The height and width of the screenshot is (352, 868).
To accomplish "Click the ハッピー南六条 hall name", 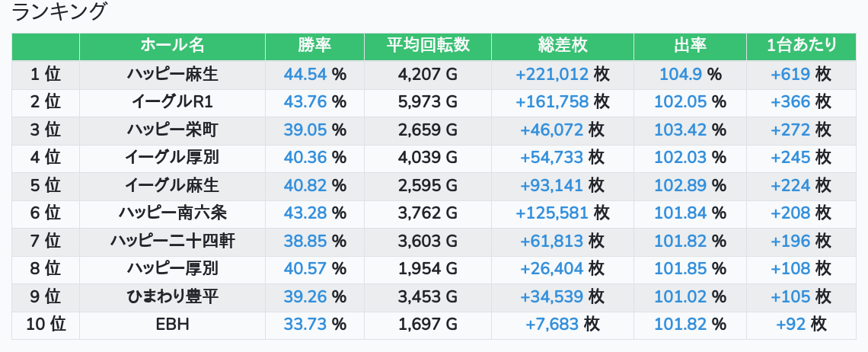I will point(172,213).
